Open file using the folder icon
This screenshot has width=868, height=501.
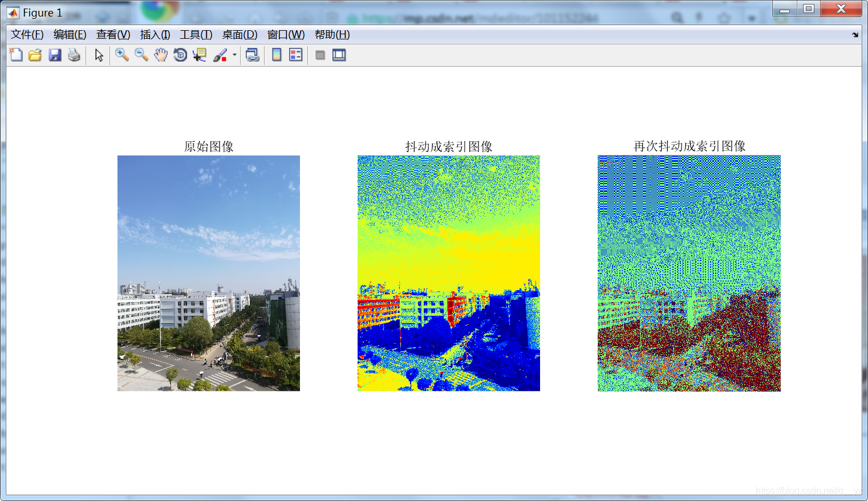(x=35, y=55)
